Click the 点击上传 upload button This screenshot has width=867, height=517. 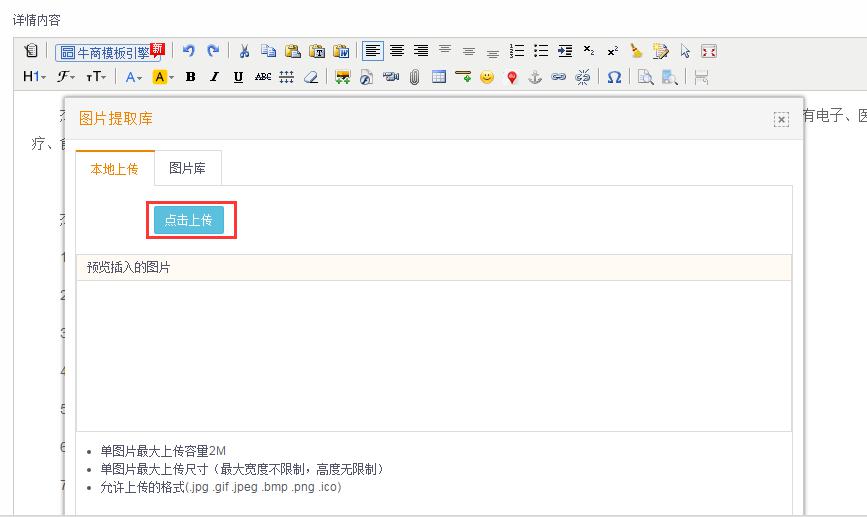click(189, 220)
